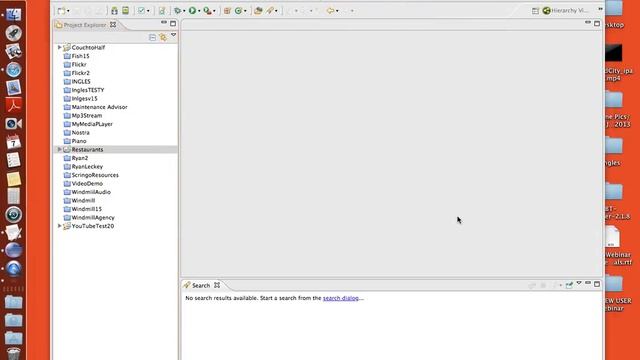Viewport: 640px width, 360px height.
Task: Open the Project Explorer view menu triangle
Action: (173, 36)
